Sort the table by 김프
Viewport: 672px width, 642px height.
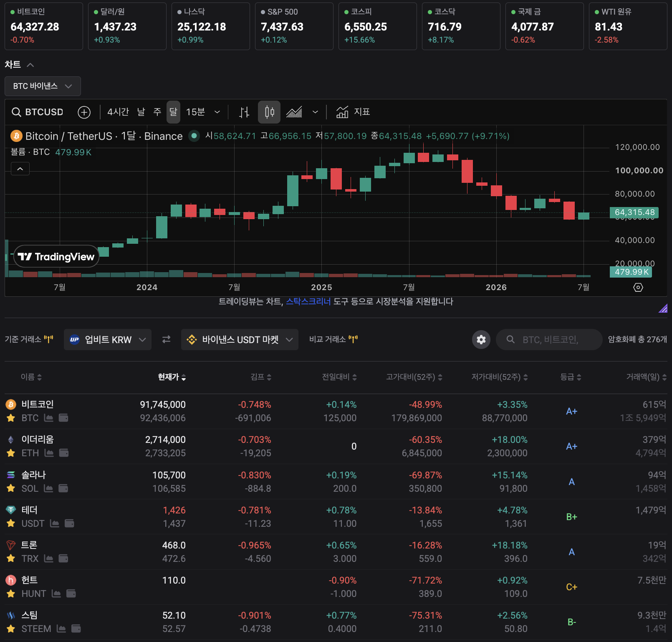(261, 377)
